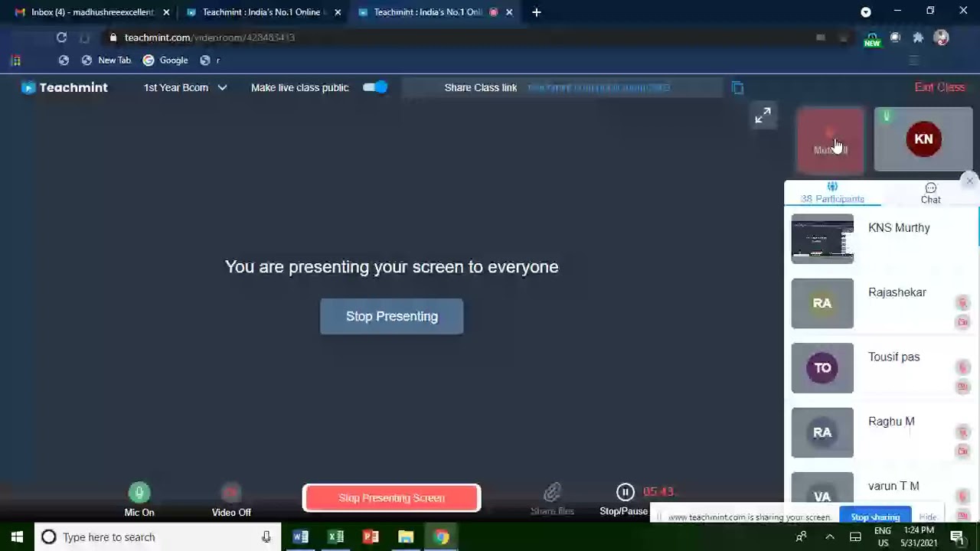
Task: Open Word from the taskbar
Action: [300, 537]
